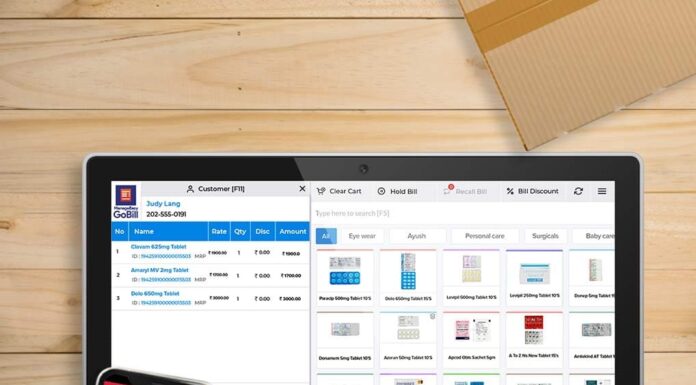
Task: Add Dolo 650mg Tablet 15'S product tile
Action: click(x=408, y=277)
